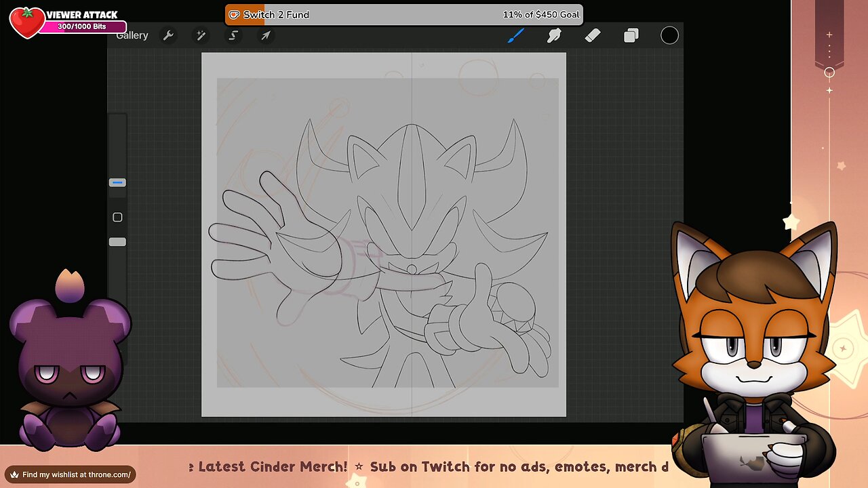This screenshot has height=488, width=868.
Task: Tap the sidebar modify square button
Action: point(117,217)
